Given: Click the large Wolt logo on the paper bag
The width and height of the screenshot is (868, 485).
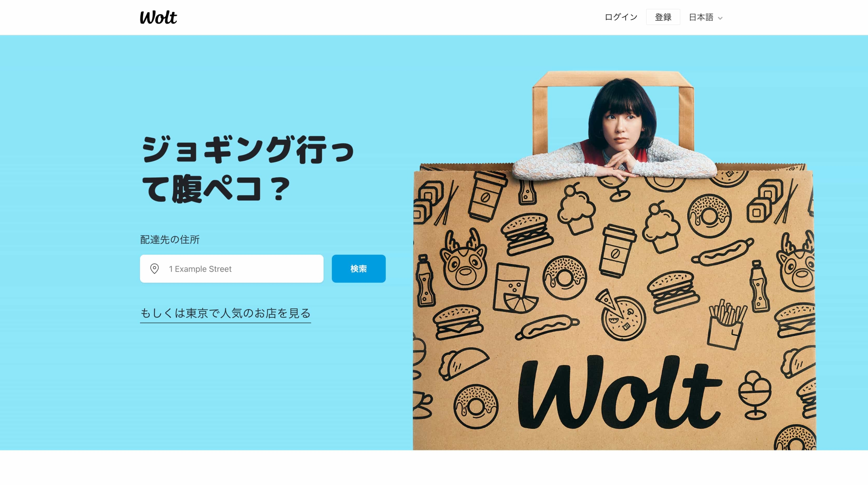Looking at the screenshot, I should click(619, 392).
